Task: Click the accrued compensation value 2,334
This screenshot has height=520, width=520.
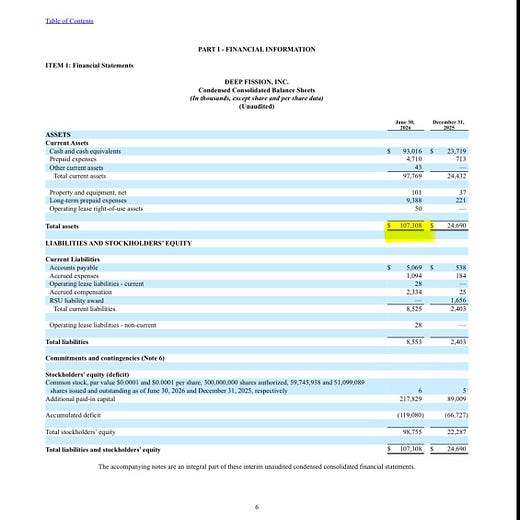Action: [414, 292]
